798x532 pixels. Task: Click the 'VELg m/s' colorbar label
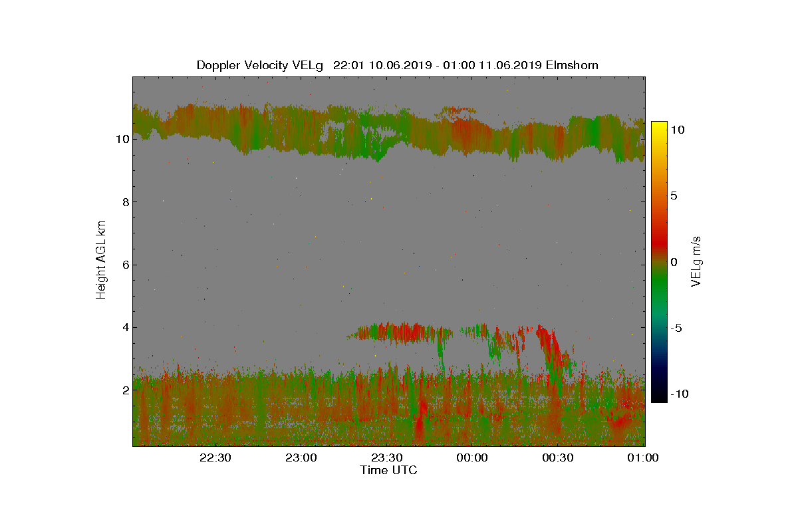pyautogui.click(x=697, y=260)
